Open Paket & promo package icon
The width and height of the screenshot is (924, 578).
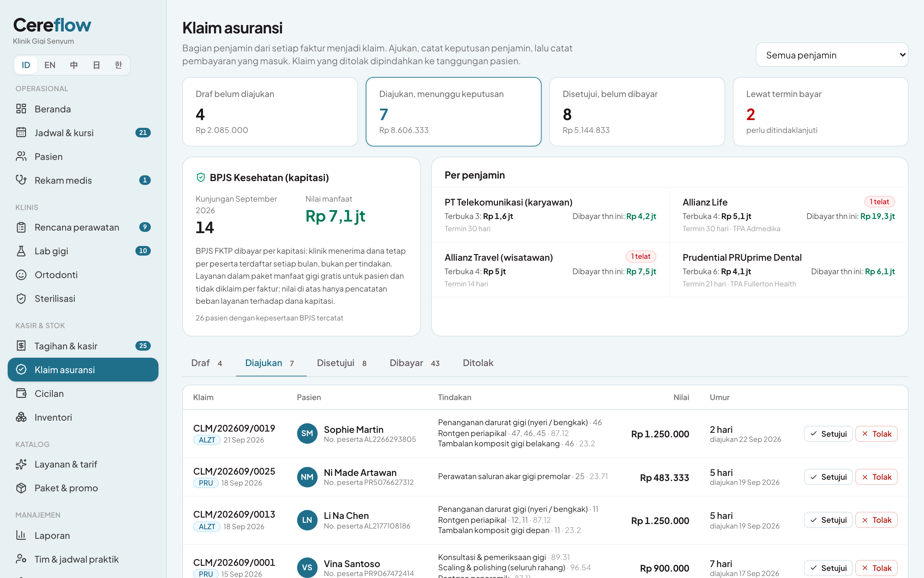click(x=21, y=488)
